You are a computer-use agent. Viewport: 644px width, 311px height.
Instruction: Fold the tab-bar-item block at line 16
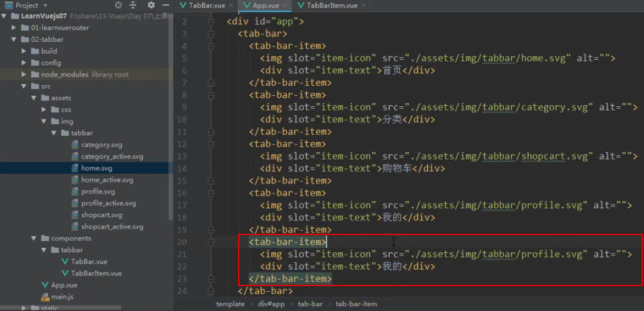(210, 193)
